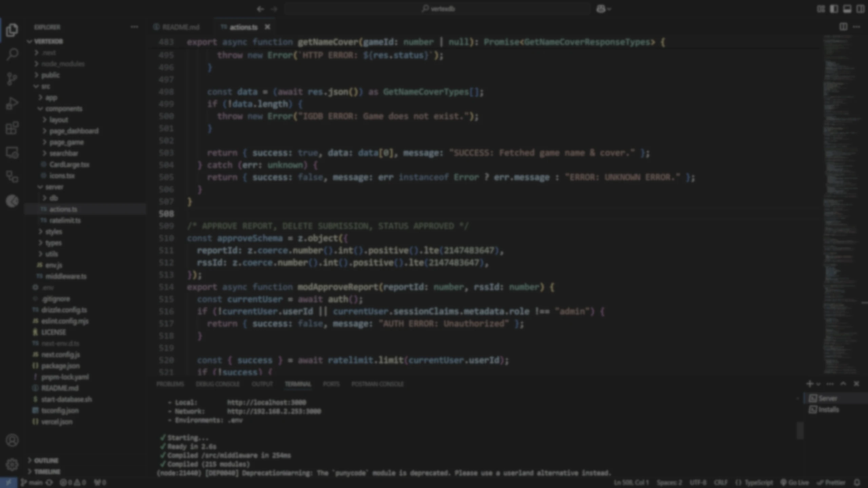The image size is (868, 488).
Task: Open the Run and Debug view
Action: tap(12, 103)
